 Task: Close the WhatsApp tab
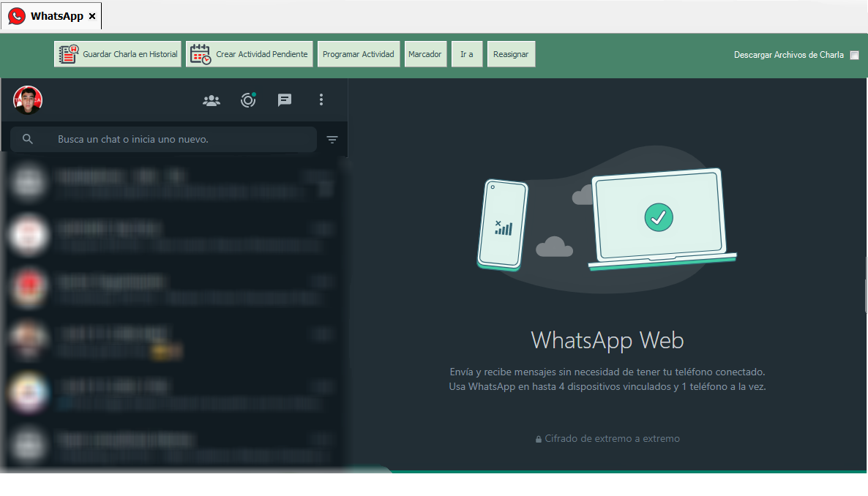click(92, 16)
